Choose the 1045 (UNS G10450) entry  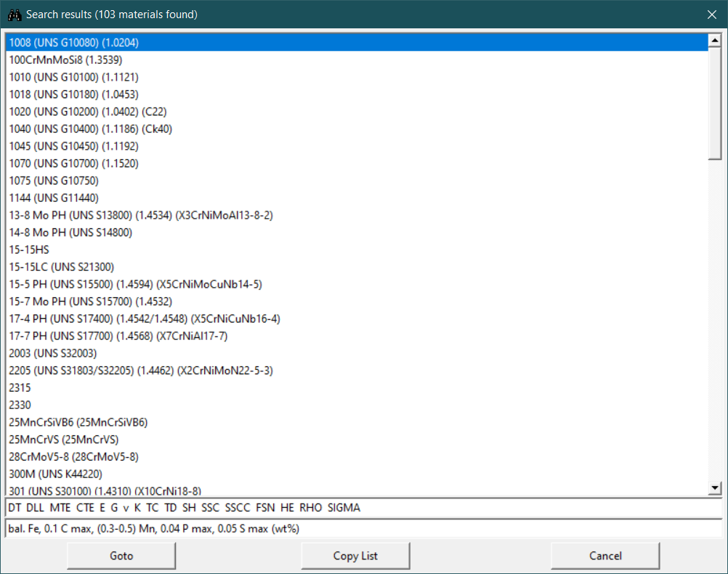pyautogui.click(x=73, y=146)
